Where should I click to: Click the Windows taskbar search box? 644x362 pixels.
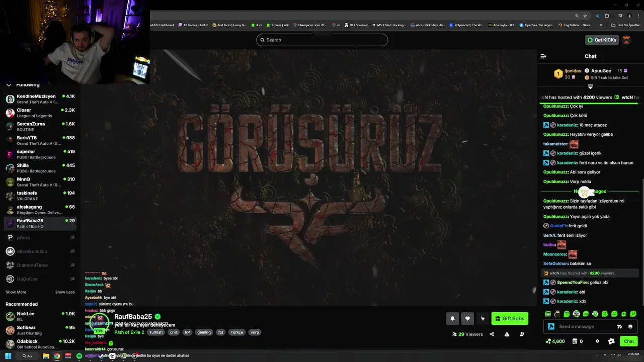(x=28, y=356)
